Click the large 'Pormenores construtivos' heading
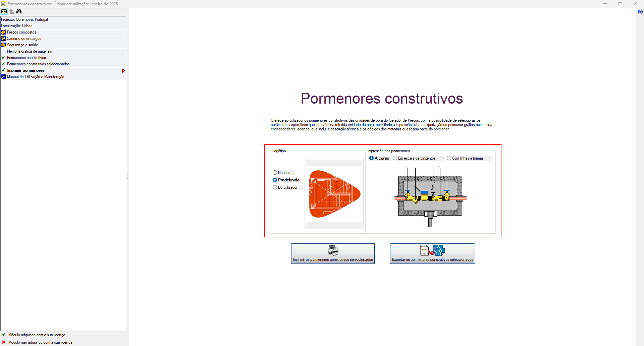The height and width of the screenshot is (346, 644). [382, 99]
